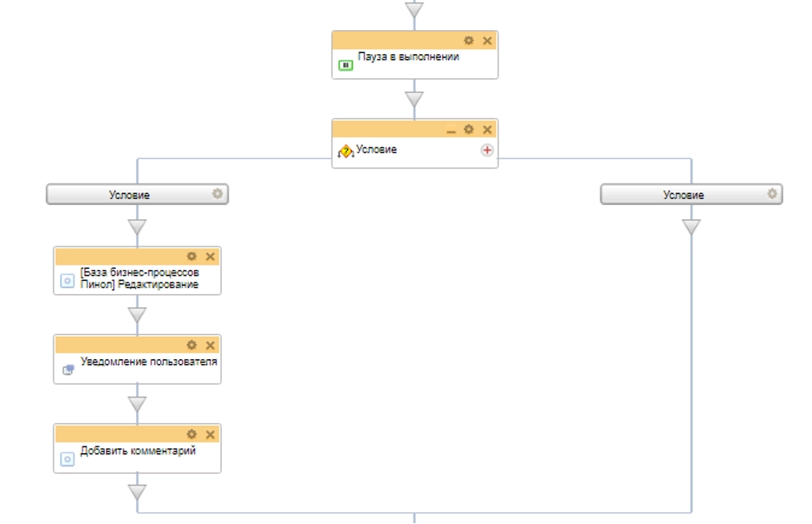Remove the База бизнес-процессов Редактирование block
The width and height of the screenshot is (812, 524).
click(x=210, y=257)
